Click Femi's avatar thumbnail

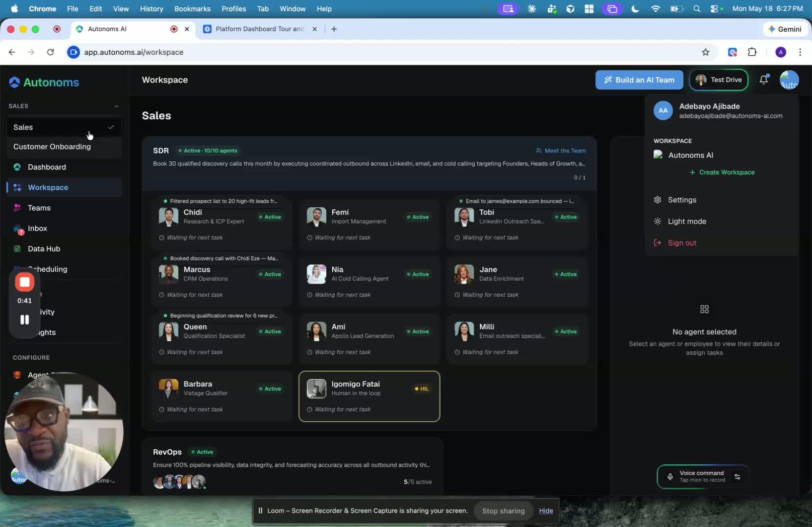click(x=316, y=217)
